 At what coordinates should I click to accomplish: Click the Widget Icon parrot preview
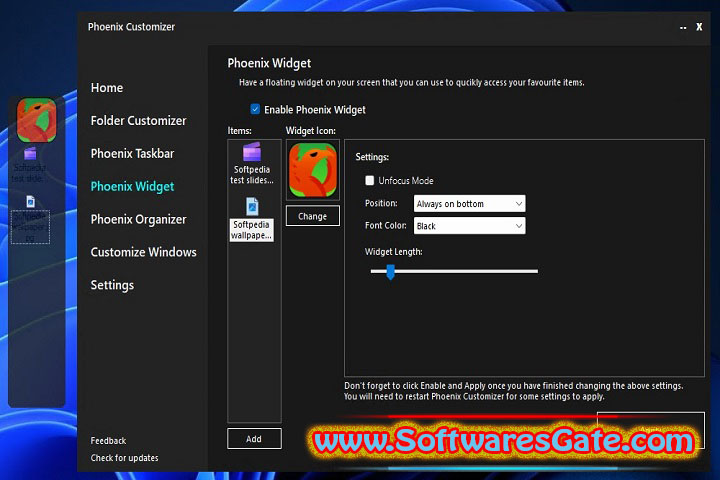click(313, 170)
